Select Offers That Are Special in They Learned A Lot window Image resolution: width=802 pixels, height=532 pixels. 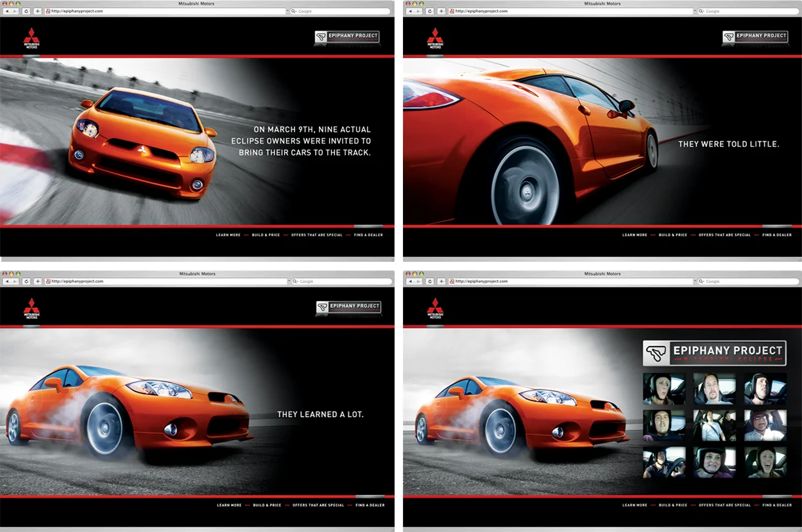point(318,505)
